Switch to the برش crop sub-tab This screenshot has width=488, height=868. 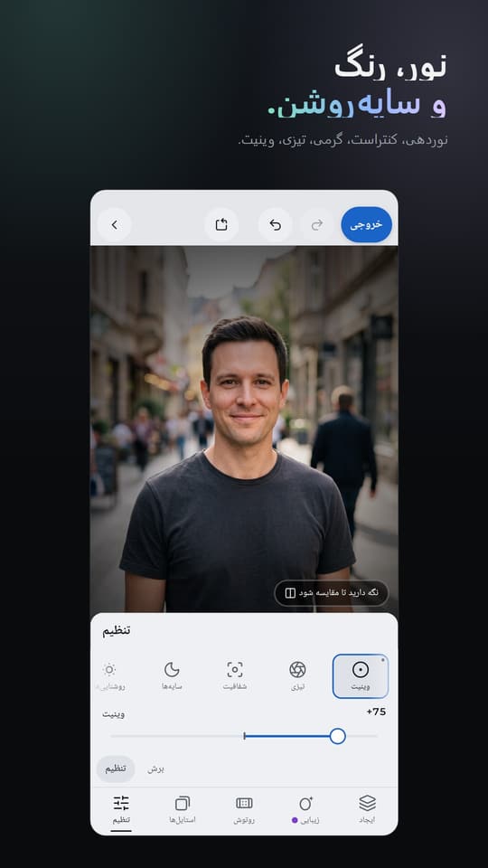click(155, 769)
